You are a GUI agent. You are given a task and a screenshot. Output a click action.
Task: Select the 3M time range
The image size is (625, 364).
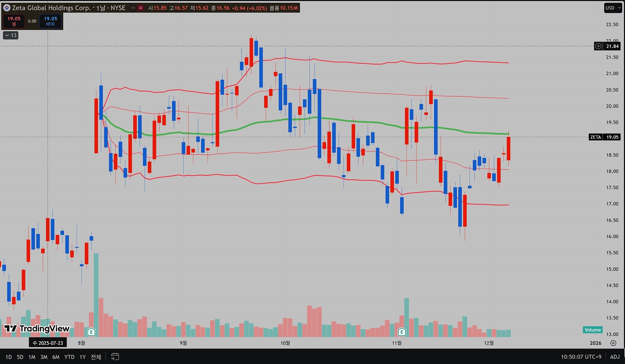click(44, 357)
